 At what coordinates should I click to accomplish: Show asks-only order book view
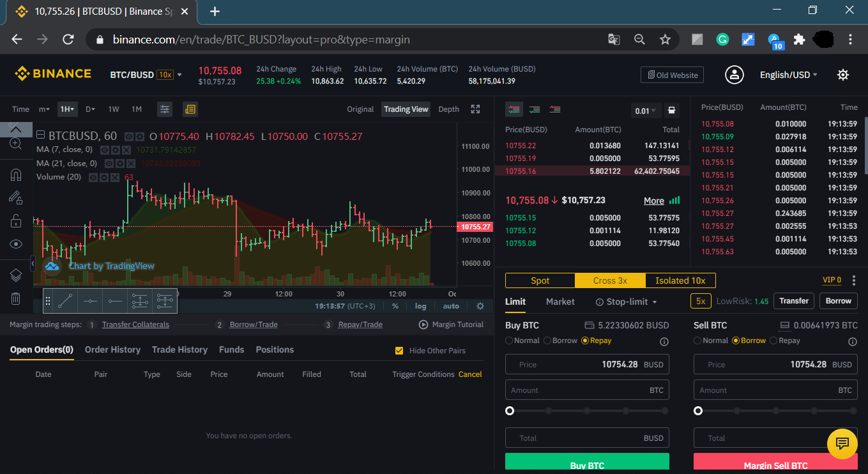[x=555, y=109]
